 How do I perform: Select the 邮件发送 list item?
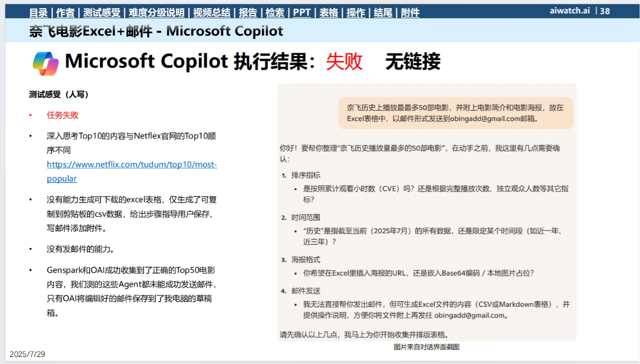point(306,291)
